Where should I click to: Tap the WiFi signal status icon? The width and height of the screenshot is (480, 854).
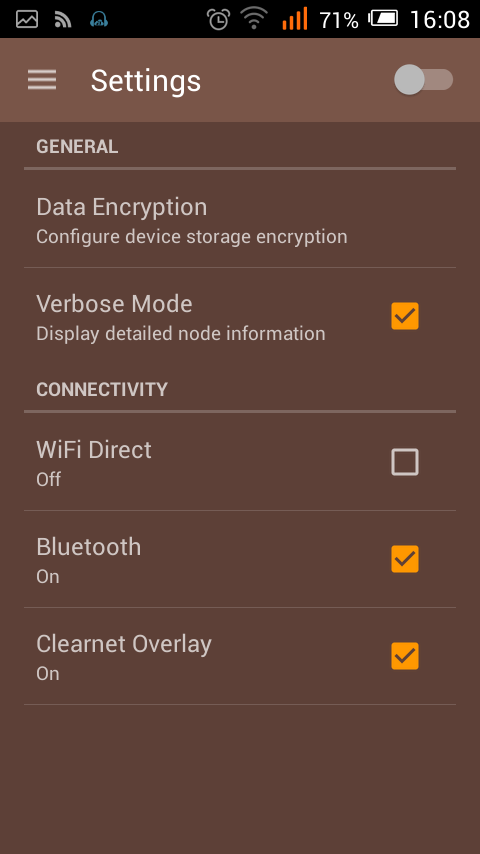click(253, 19)
